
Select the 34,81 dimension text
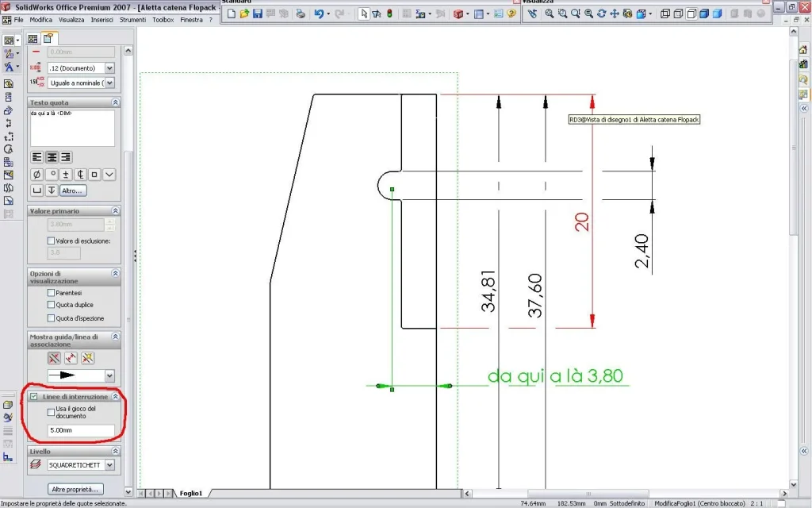[x=488, y=291]
